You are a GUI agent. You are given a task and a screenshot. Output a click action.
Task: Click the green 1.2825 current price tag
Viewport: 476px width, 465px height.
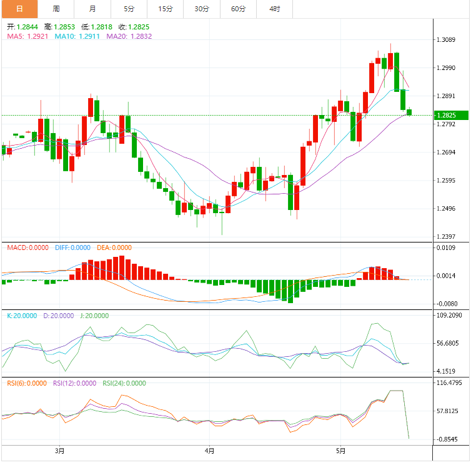click(446, 116)
